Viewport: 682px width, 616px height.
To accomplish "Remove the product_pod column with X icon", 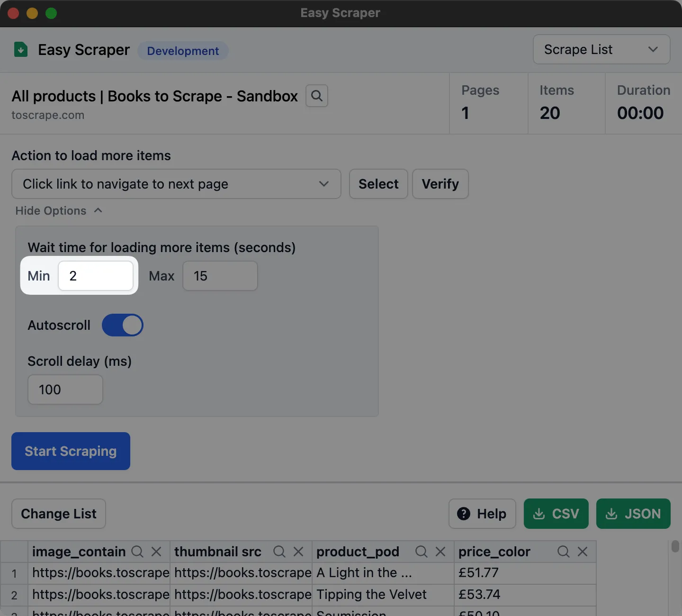I will tap(440, 552).
